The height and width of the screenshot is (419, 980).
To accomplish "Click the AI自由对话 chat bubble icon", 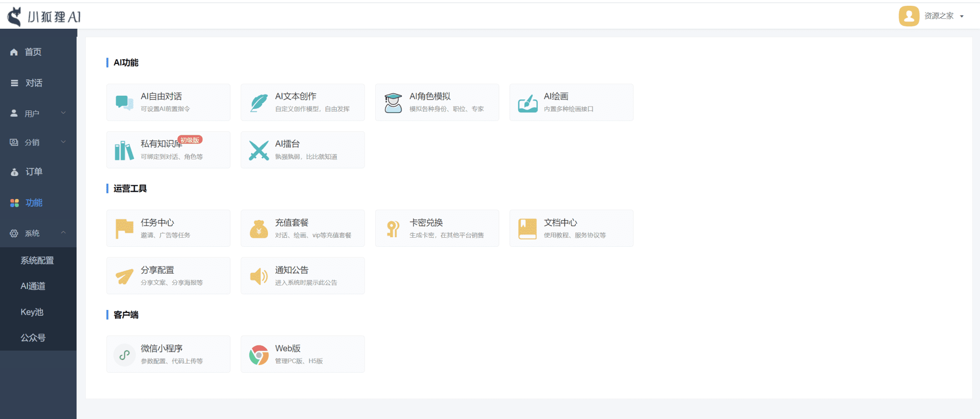I will [x=124, y=103].
